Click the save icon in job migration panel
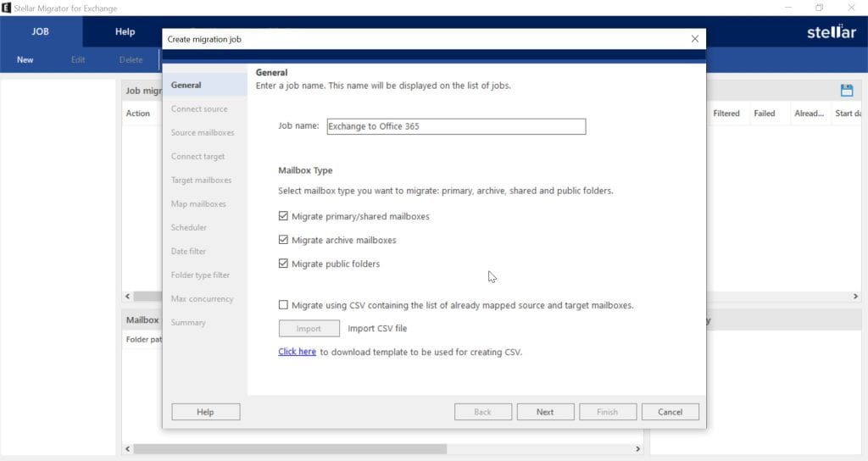868x461 pixels. (x=847, y=90)
